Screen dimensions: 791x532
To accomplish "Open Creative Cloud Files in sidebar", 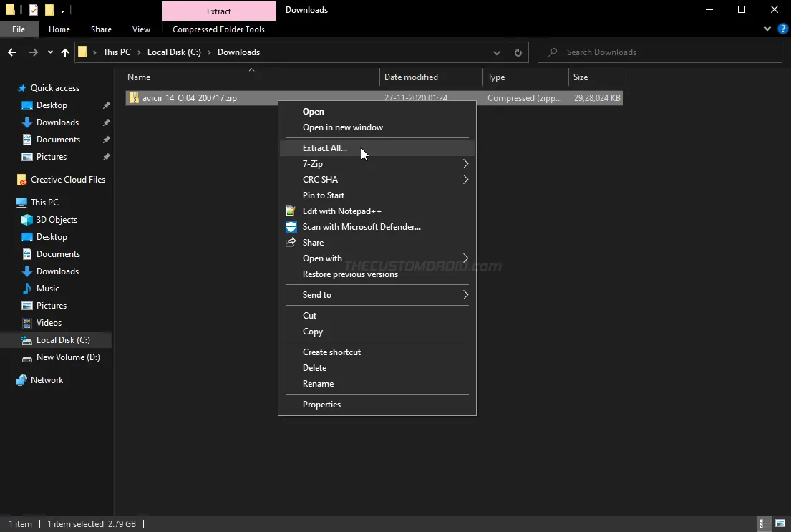I will (x=67, y=180).
